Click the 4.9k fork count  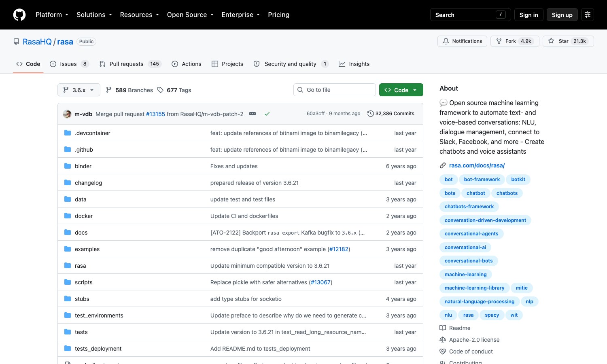tap(526, 41)
